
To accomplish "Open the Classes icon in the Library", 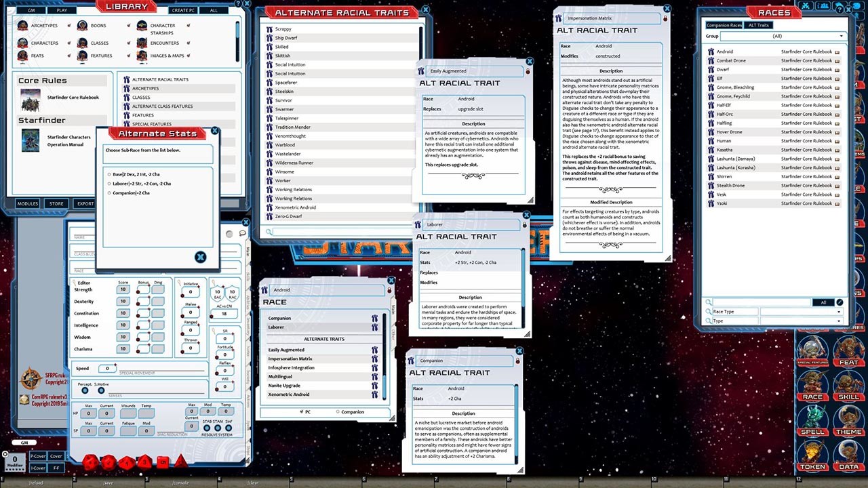I will pyautogui.click(x=83, y=43).
